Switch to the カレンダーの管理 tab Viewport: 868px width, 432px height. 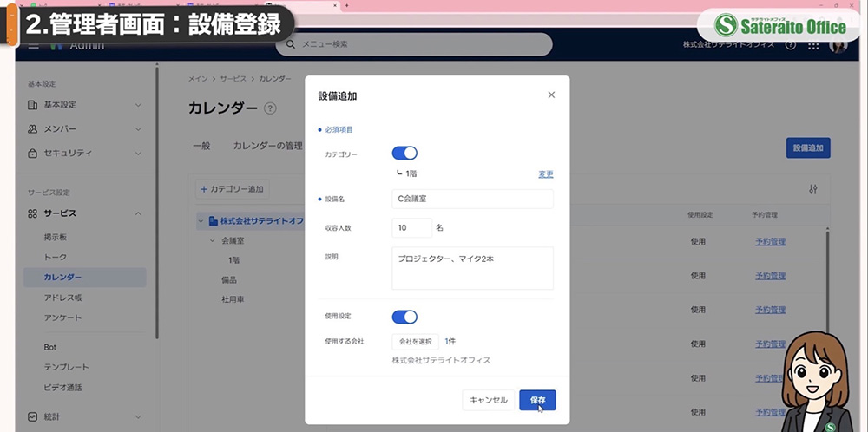point(268,146)
